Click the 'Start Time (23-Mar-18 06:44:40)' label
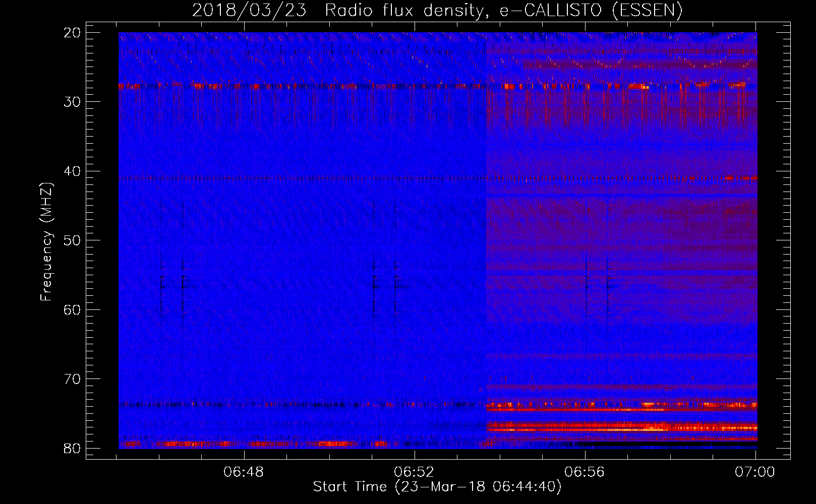The image size is (816, 504). pyautogui.click(x=437, y=487)
